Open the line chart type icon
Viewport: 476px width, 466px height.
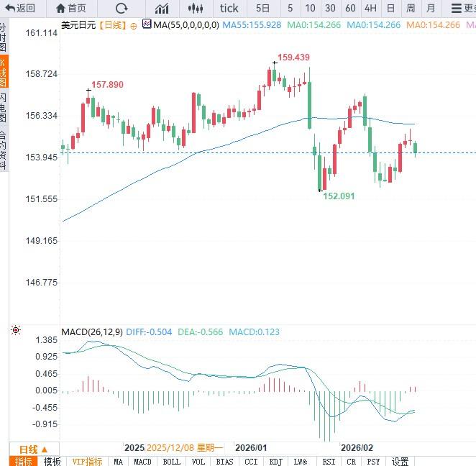(162, 9)
